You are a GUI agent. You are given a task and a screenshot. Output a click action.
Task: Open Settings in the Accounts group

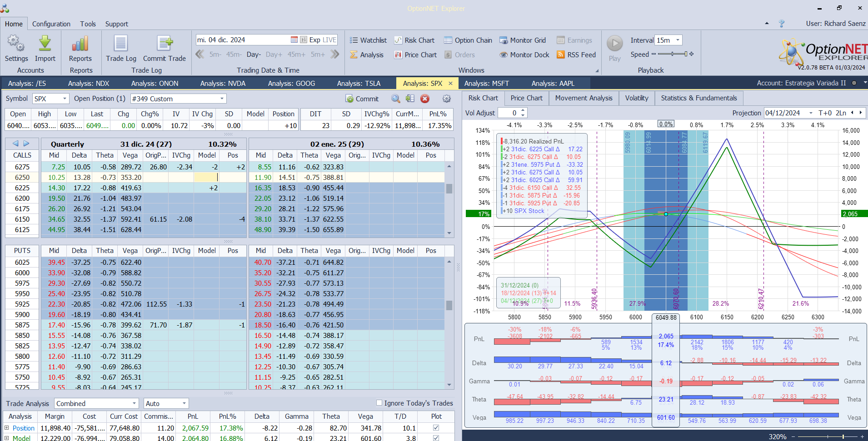pyautogui.click(x=16, y=49)
